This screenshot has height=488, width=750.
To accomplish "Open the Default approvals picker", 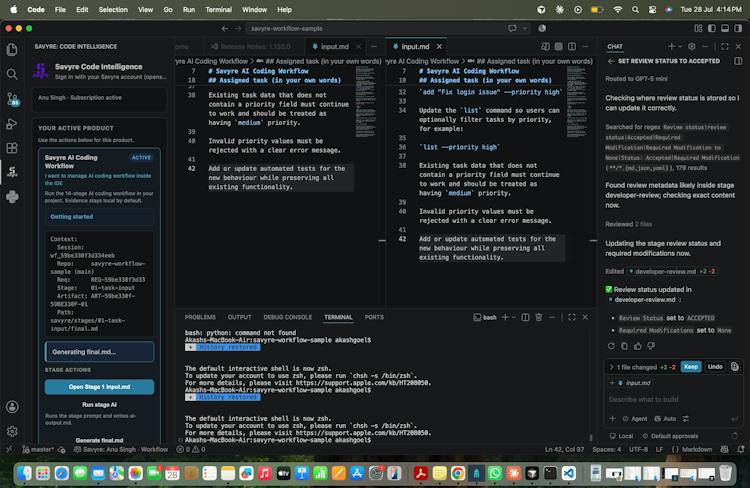I will tap(670, 436).
